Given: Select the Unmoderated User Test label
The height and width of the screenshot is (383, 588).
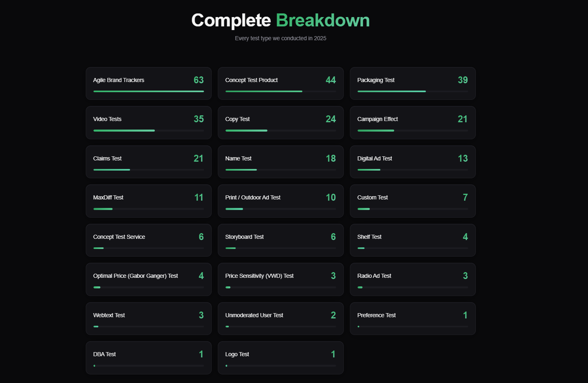Looking at the screenshot, I should [x=254, y=315].
